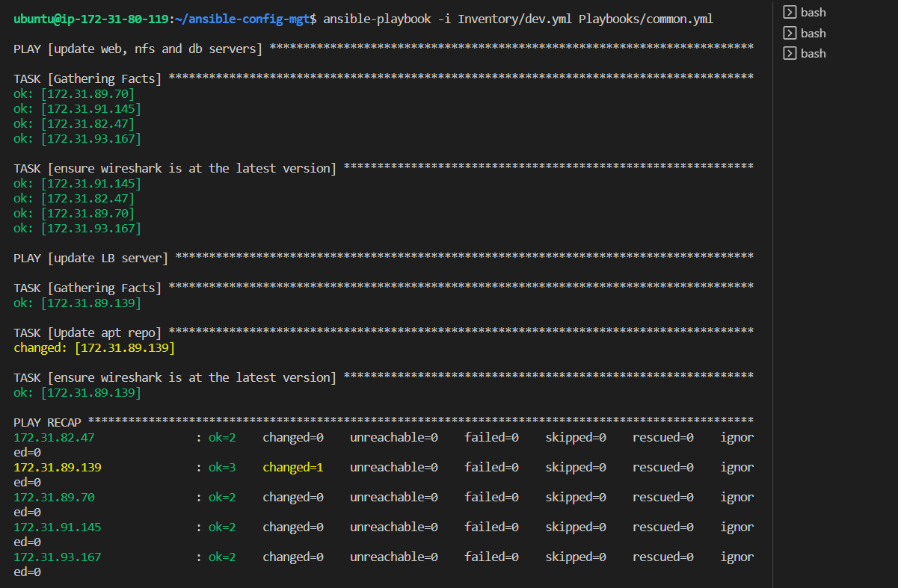
Task: Click the divider between terminal and sidebar
Action: point(773,299)
